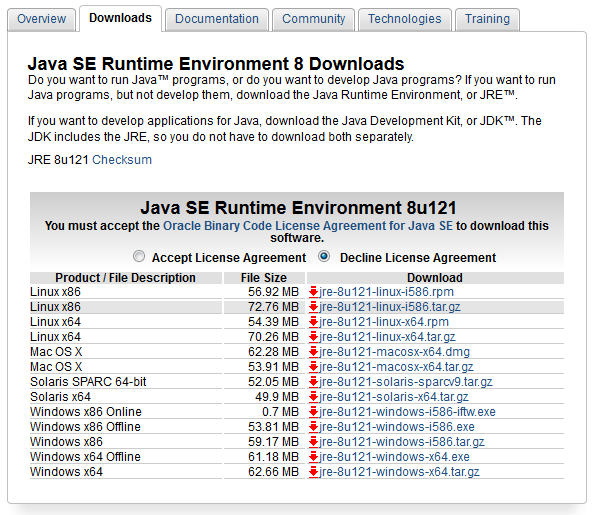Download jre-8u121-macosx-x64.dmg file link
This screenshot has width=593, height=515.
pos(394,352)
